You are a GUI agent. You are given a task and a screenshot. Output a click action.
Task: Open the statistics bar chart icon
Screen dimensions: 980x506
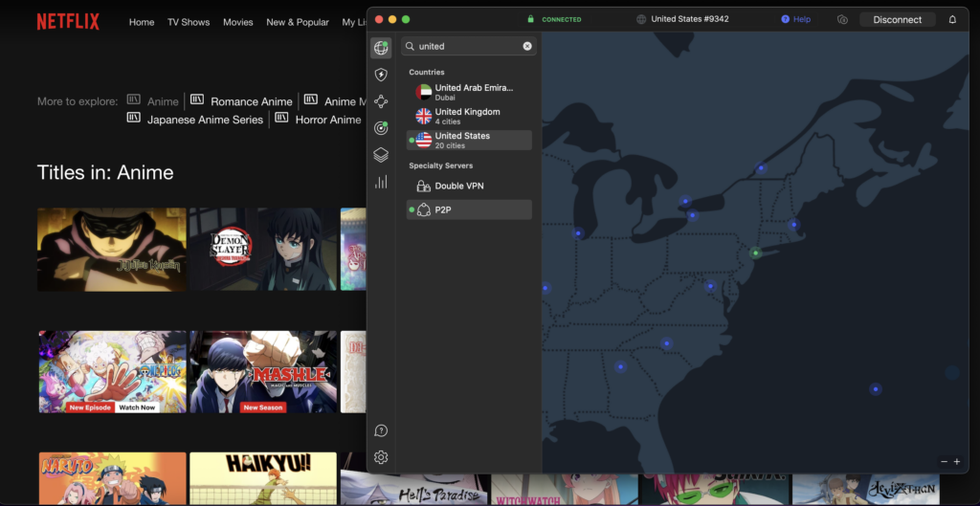[381, 182]
